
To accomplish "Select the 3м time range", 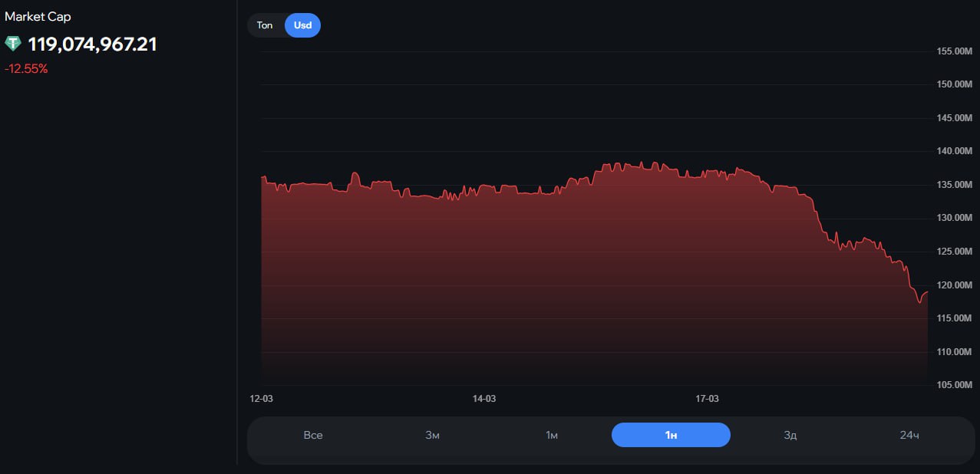I will coord(432,435).
